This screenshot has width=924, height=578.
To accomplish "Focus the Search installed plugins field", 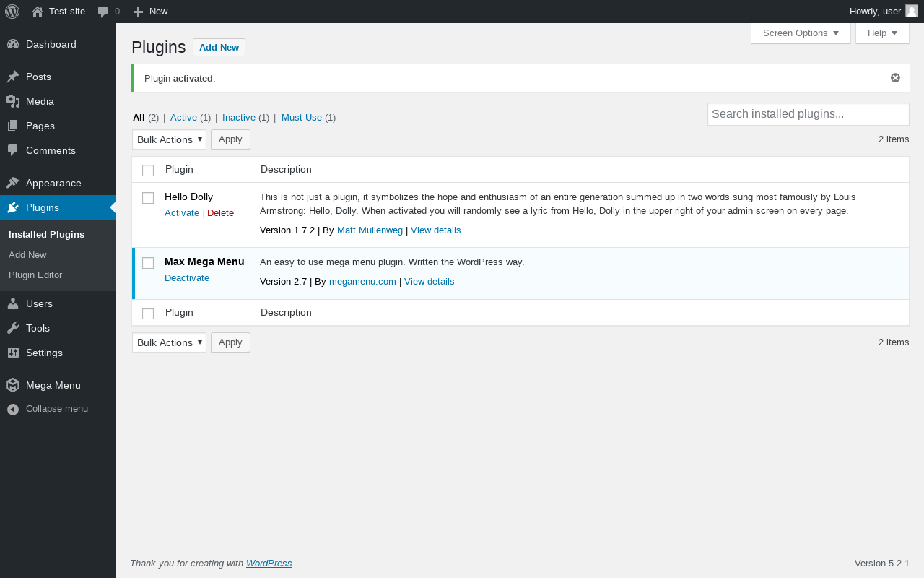I will coord(808,114).
